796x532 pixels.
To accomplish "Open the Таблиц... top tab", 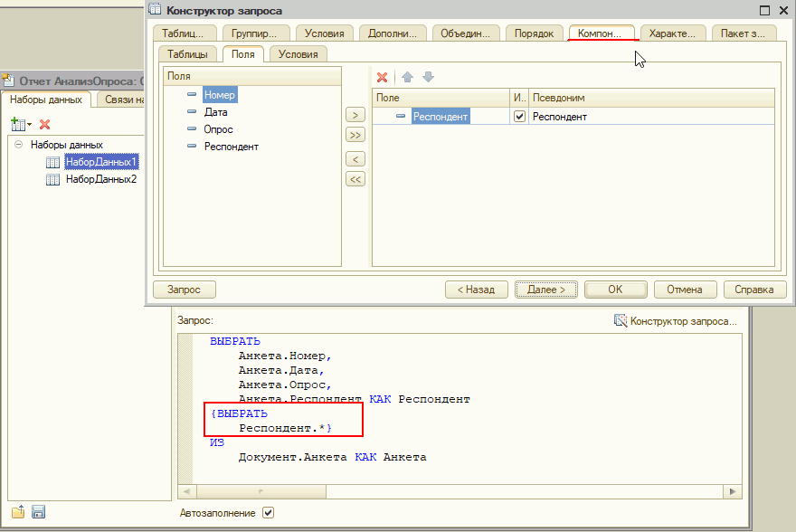I will [183, 33].
